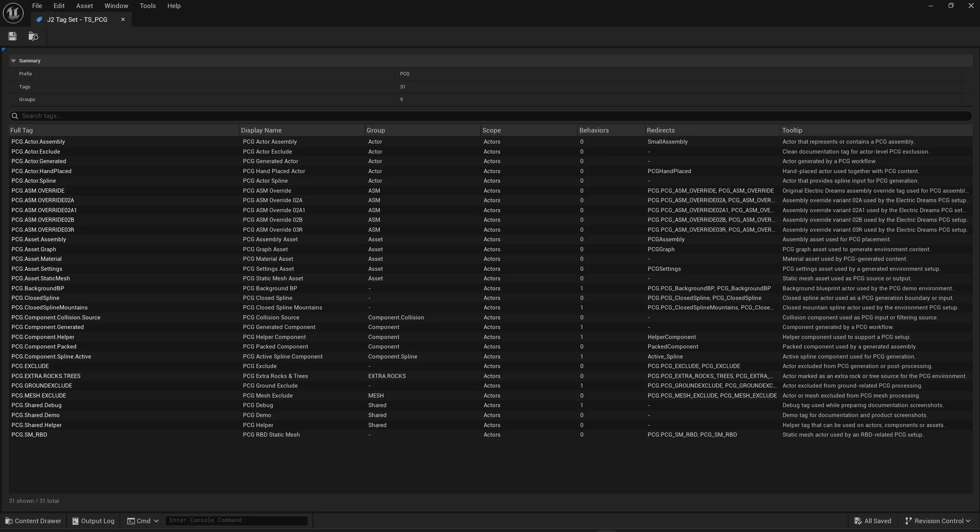This screenshot has width=980, height=532.
Task: Click the Unreal Engine logo icon
Action: pos(13,13)
